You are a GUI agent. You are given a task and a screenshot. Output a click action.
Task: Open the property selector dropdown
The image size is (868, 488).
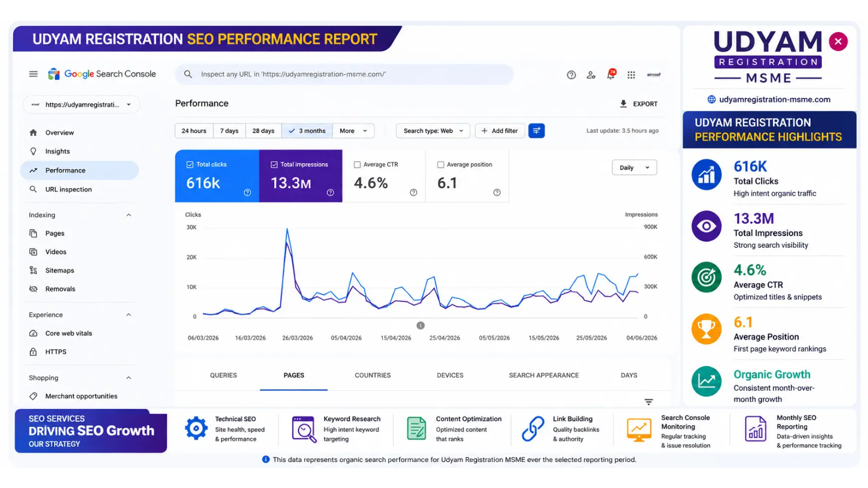(x=81, y=105)
